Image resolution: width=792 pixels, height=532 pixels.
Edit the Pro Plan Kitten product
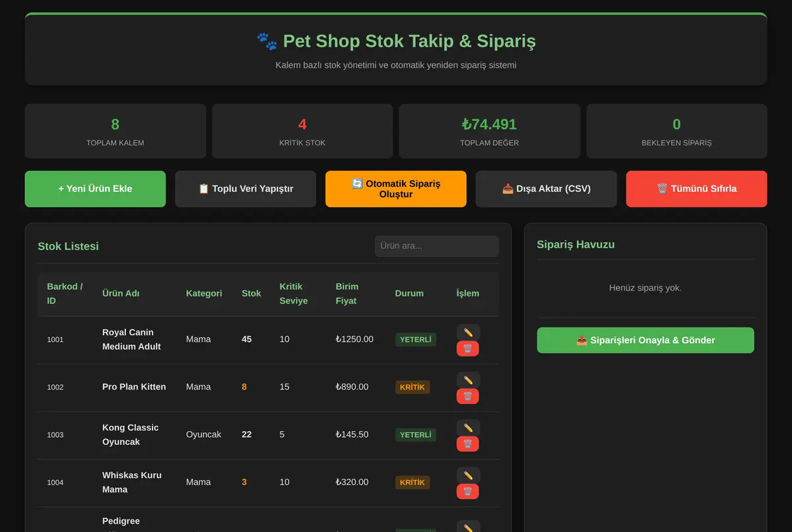click(x=468, y=380)
